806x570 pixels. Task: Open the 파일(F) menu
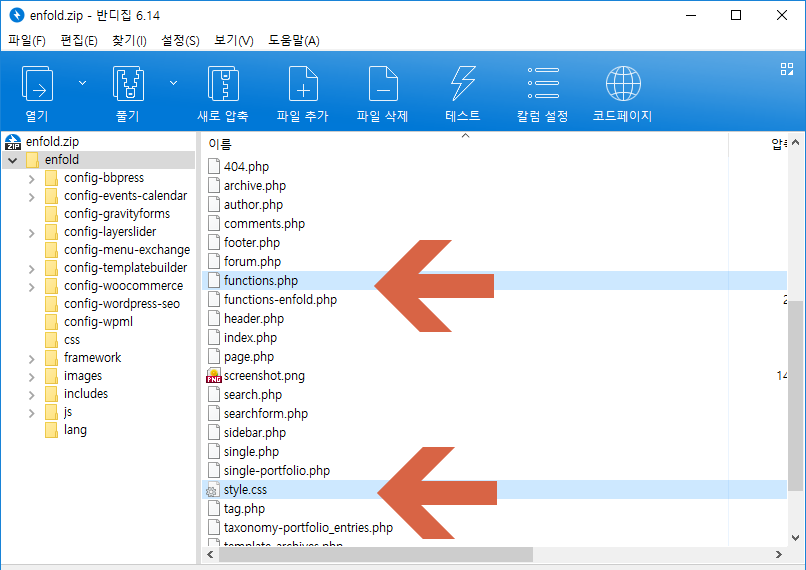tap(27, 40)
